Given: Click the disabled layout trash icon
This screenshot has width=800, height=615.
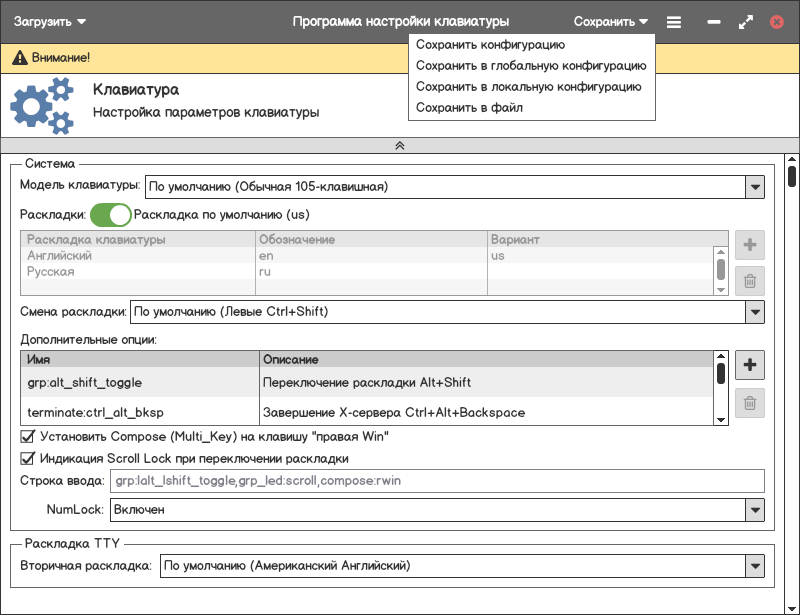Looking at the screenshot, I should click(x=749, y=282).
